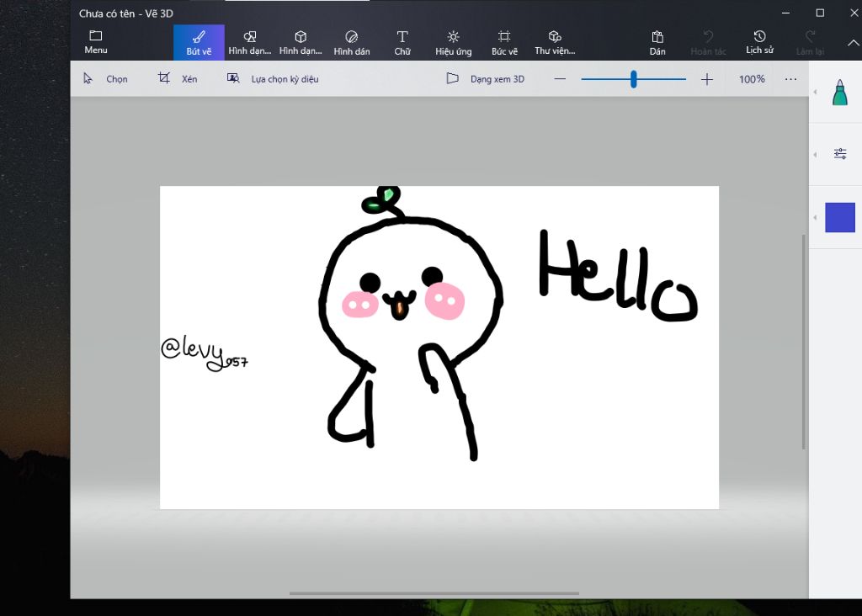Close the Vẽ 3D window
Image resolution: width=862 pixels, height=616 pixels.
(x=854, y=13)
